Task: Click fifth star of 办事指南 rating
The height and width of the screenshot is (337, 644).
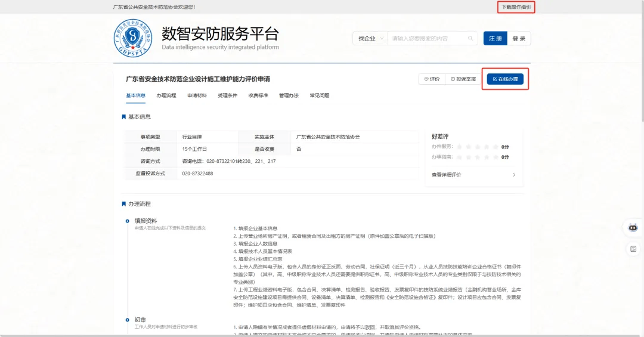Action: (496, 157)
